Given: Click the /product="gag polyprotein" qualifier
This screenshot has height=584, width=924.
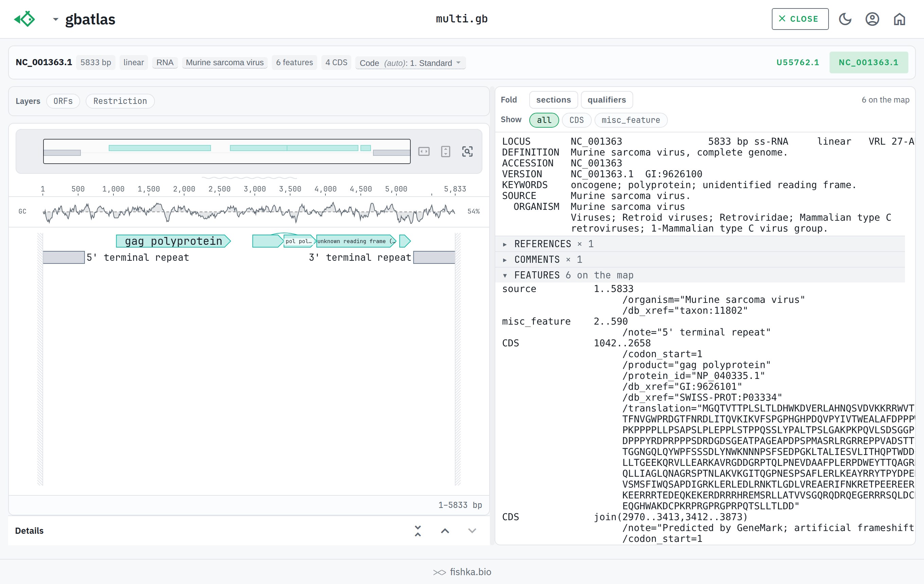Looking at the screenshot, I should [696, 365].
